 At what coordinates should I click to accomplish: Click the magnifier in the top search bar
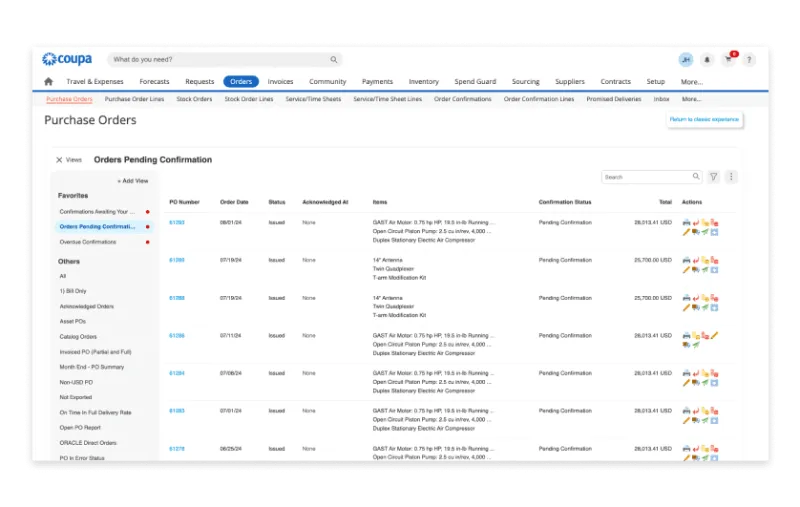(x=334, y=60)
